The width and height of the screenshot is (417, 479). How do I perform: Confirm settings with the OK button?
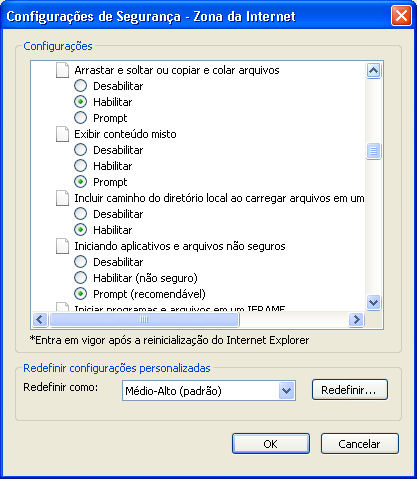pos(271,444)
